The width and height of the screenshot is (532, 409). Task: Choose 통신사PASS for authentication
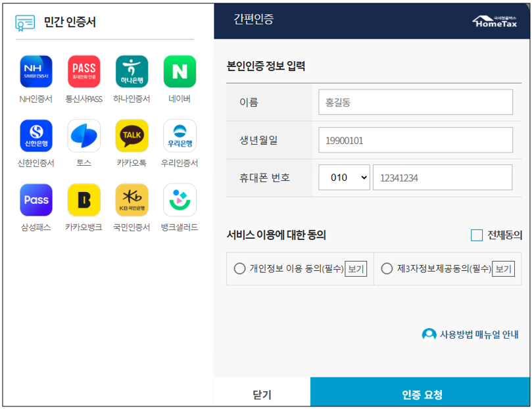click(84, 72)
